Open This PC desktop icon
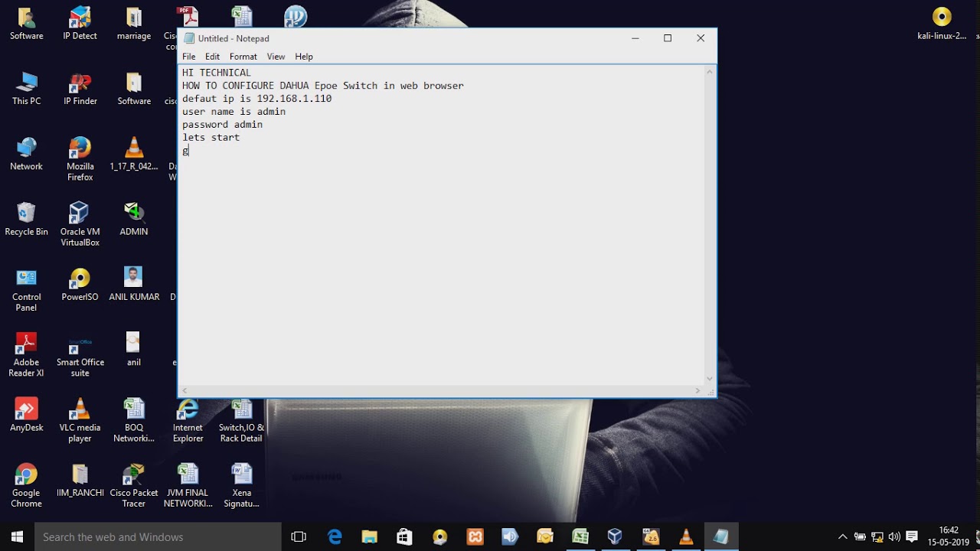This screenshot has width=980, height=551. [x=27, y=89]
